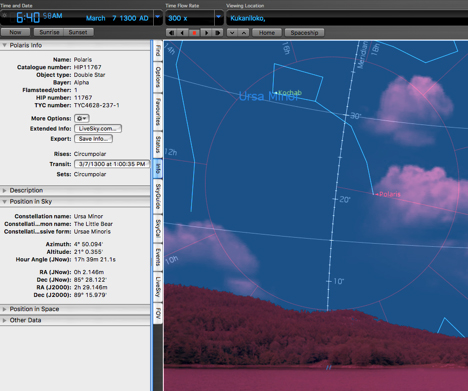
Task: Set time to Now
Action: pos(15,32)
